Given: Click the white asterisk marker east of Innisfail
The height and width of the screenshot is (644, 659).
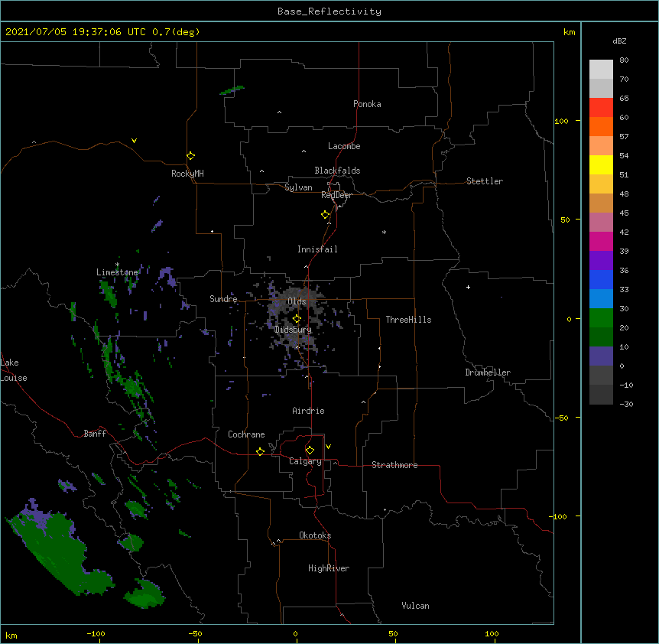Looking at the screenshot, I should pyautogui.click(x=384, y=232).
